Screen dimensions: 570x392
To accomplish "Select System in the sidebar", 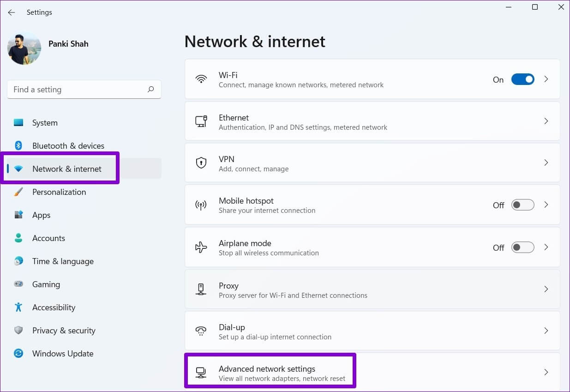I will tap(45, 123).
